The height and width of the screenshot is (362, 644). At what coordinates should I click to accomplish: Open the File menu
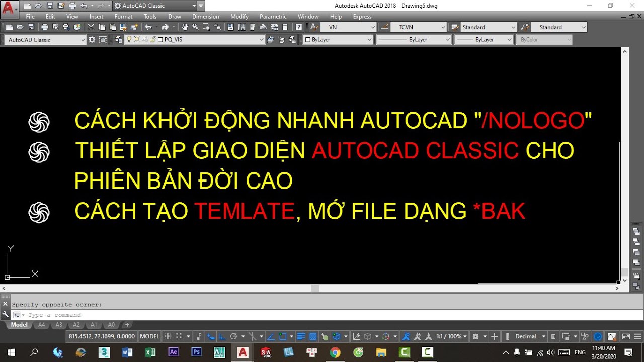point(30,17)
